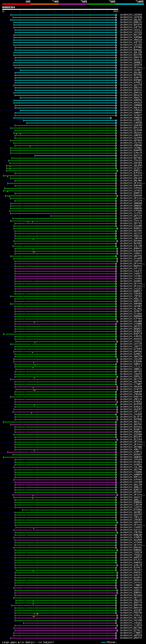Select hit label UniRef100_B9SGI4
Screen dimensions: 146x644
tap(131, 175)
